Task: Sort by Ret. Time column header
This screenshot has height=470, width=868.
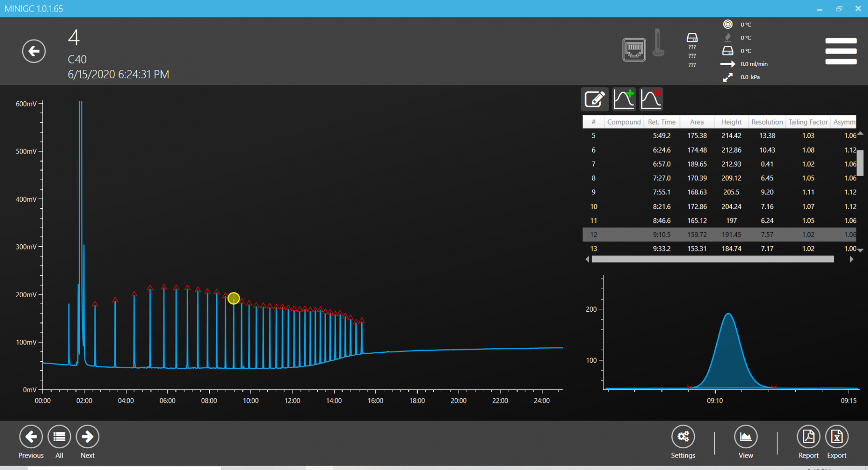Action: 662,122
